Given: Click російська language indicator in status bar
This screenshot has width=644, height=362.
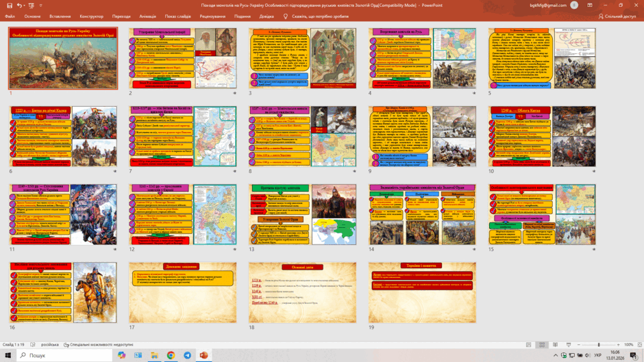Looking at the screenshot, I should pyautogui.click(x=50, y=345).
